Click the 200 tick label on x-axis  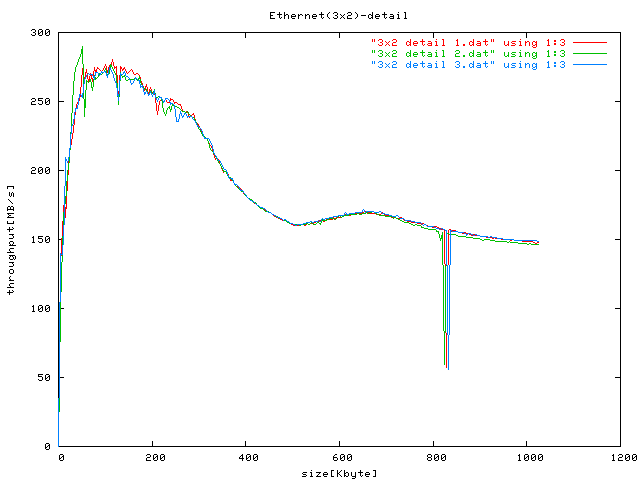pyautogui.click(x=152, y=457)
